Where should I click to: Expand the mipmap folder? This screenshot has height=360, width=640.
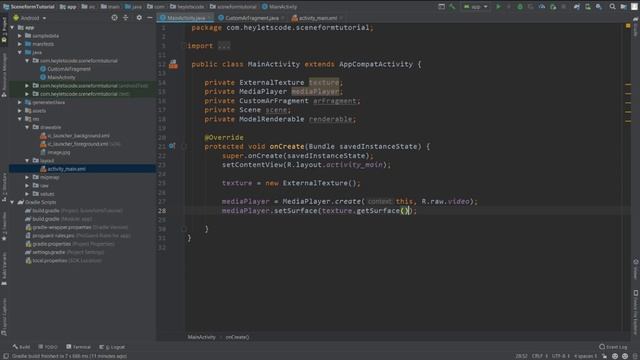click(x=27, y=177)
